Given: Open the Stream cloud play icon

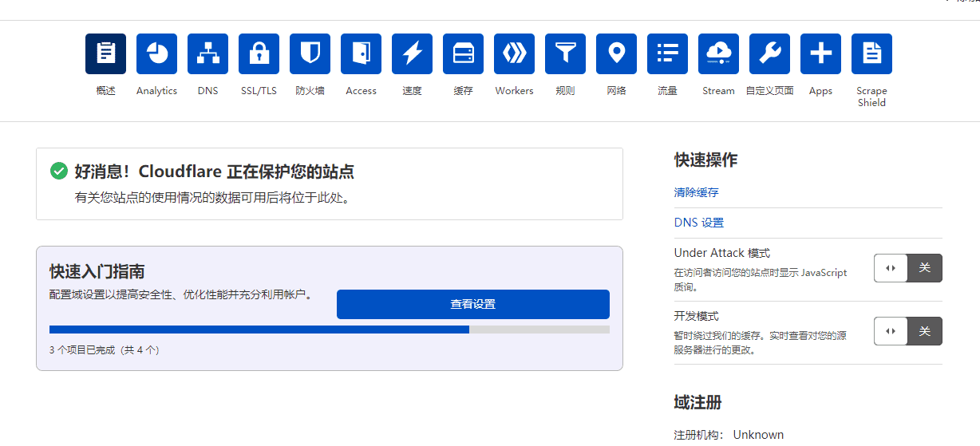Looking at the screenshot, I should 718,53.
